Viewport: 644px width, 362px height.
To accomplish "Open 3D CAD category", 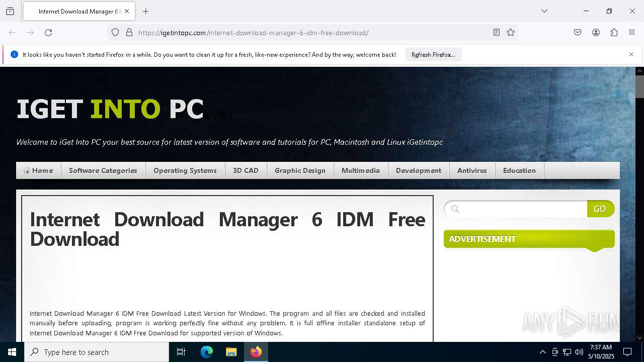I will click(x=246, y=170).
